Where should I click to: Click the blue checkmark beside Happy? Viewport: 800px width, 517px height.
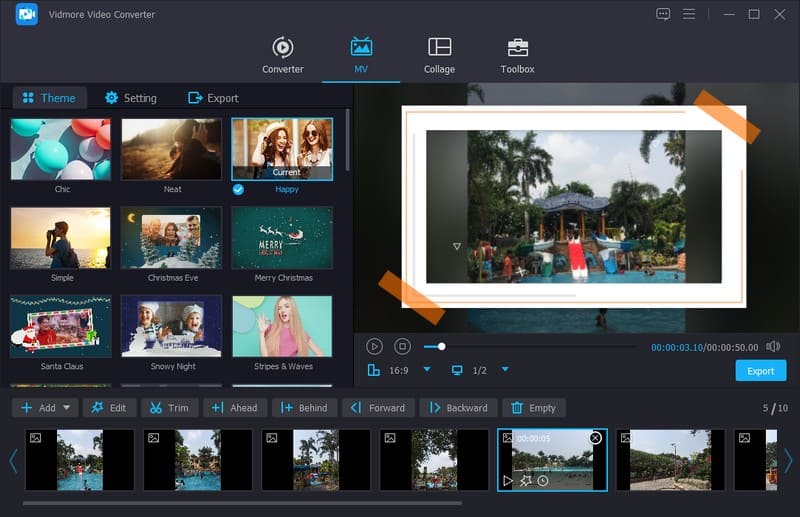click(238, 189)
